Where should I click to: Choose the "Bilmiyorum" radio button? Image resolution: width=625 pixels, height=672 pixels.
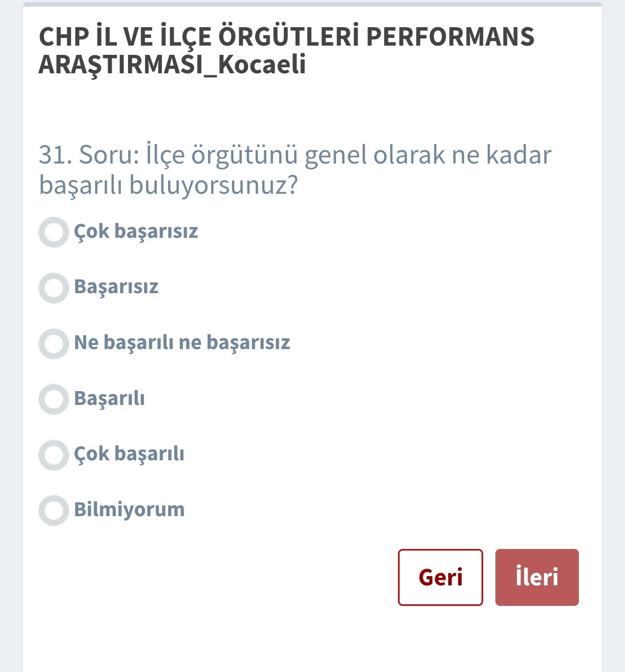click(x=54, y=510)
